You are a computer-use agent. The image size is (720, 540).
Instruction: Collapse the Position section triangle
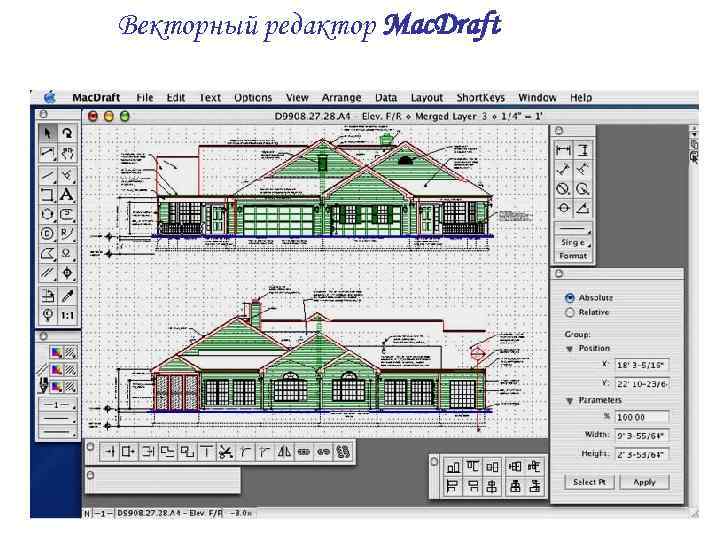[569, 349]
